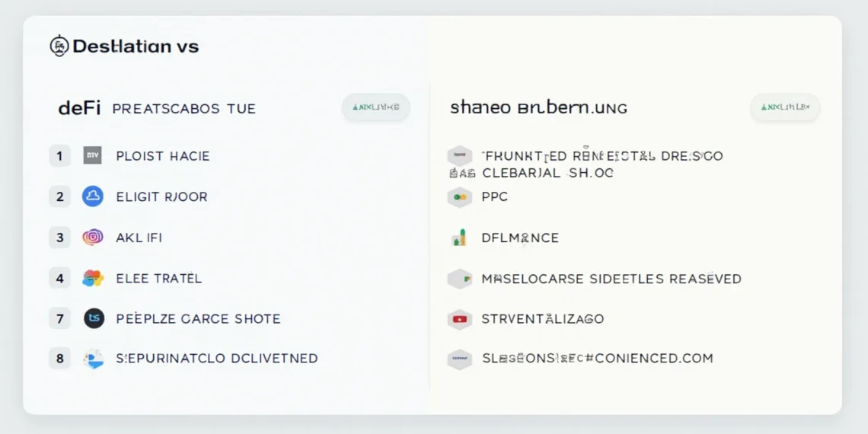Click the hexagon icon beside MASELOCARSE SIDEETLES REASEVED
The width and height of the screenshot is (868, 434).
point(459,279)
